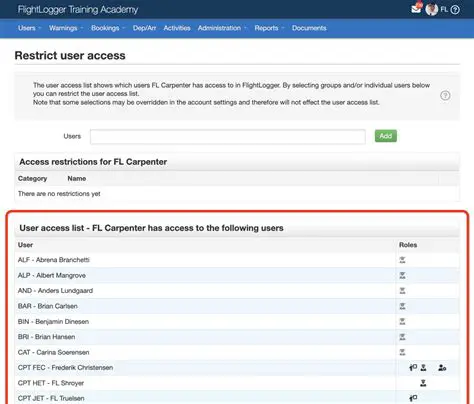Click 'There are no restrictions yet' text
The image size is (474, 404).
tap(59, 194)
